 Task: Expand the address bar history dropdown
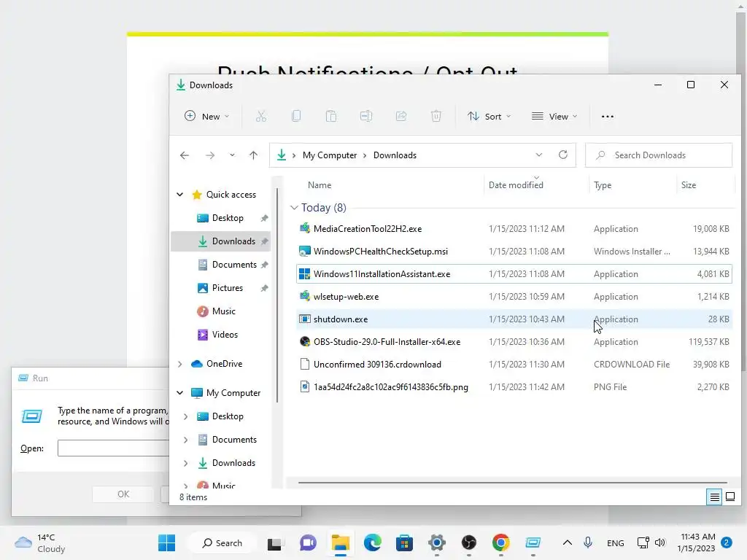point(539,155)
